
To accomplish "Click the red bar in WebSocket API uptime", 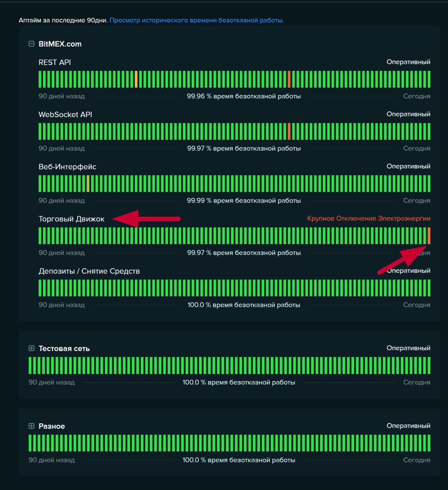I will point(289,131).
